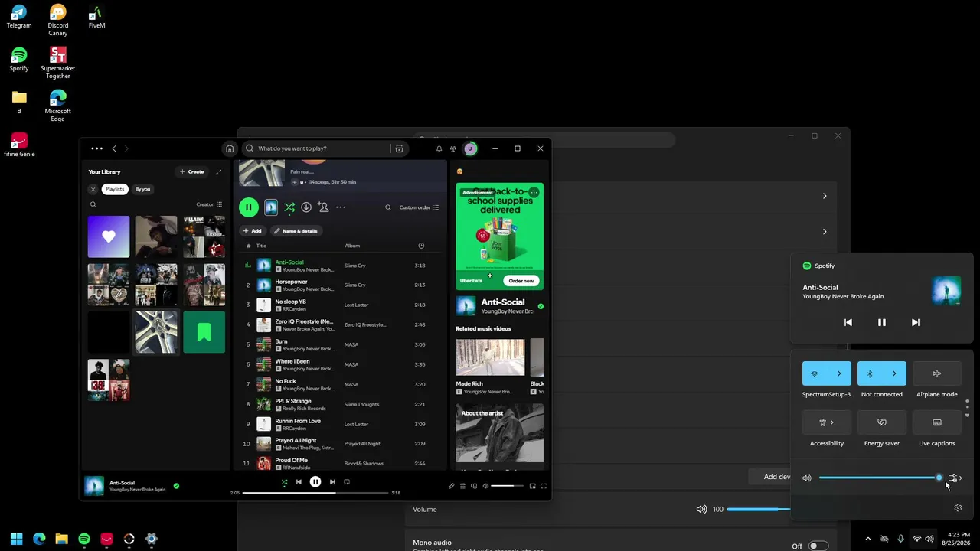Open Spotify three-dot app menu
980x551 pixels.
(x=96, y=148)
